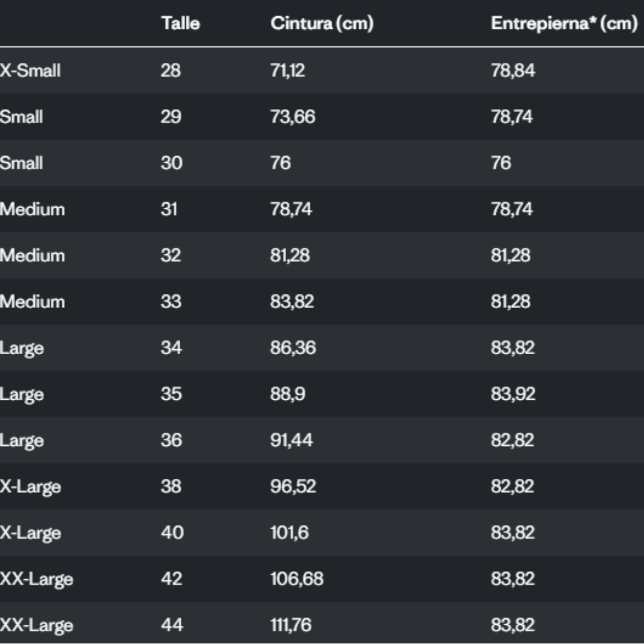Click waist value 88,9
The image size is (644, 644).
[x=288, y=393]
